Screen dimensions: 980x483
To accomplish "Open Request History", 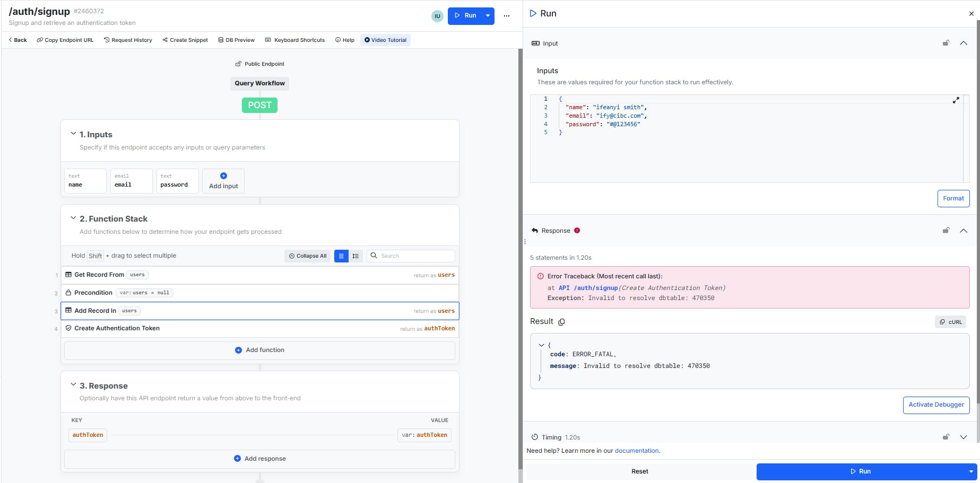I will pyautogui.click(x=128, y=40).
